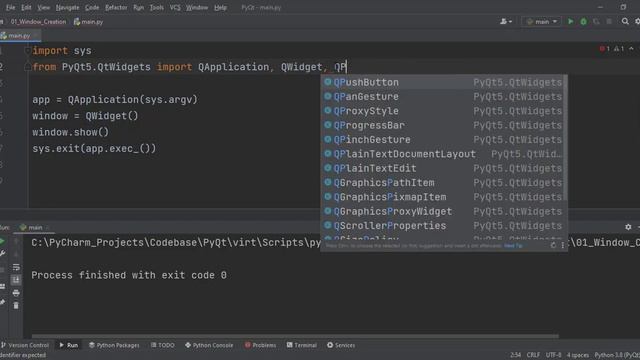Select QPanGesture completion suggestion
Screen dimensions: 640x360
(443, 96)
